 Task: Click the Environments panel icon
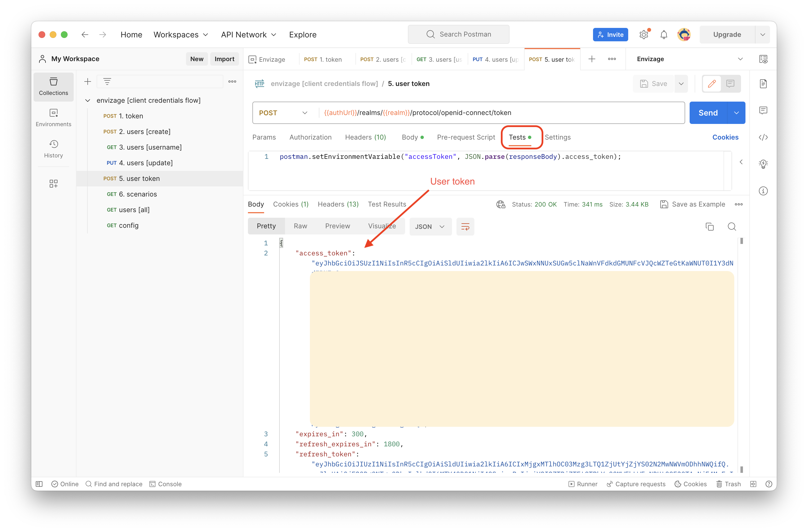point(53,117)
